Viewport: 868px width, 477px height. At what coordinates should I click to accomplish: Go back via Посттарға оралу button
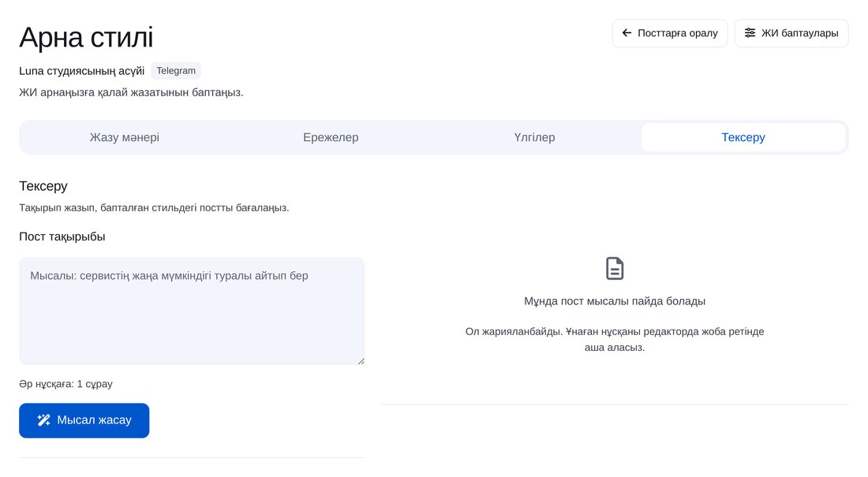pyautogui.click(x=670, y=33)
